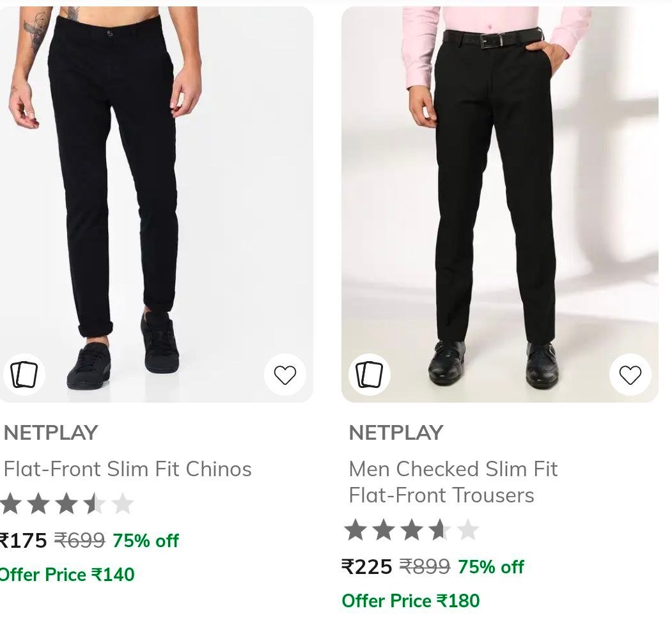Click the ₹175 price of Chinos
This screenshot has height=620, width=672.
click(x=23, y=540)
